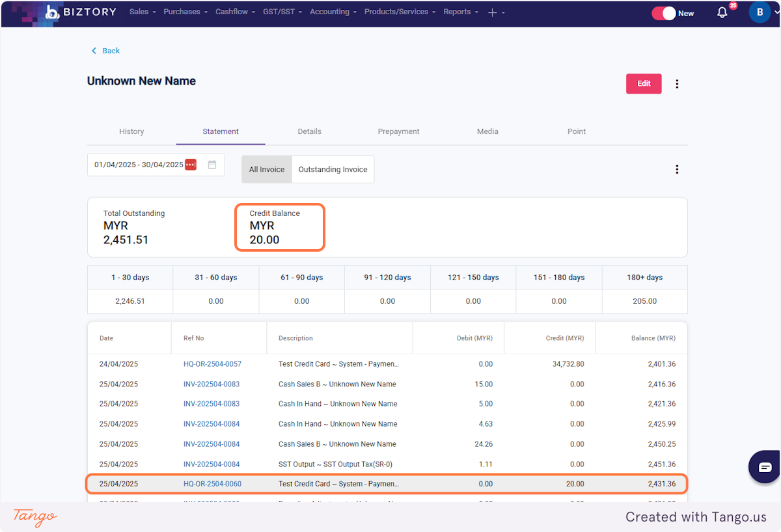Switch to the History tab

[x=131, y=131]
